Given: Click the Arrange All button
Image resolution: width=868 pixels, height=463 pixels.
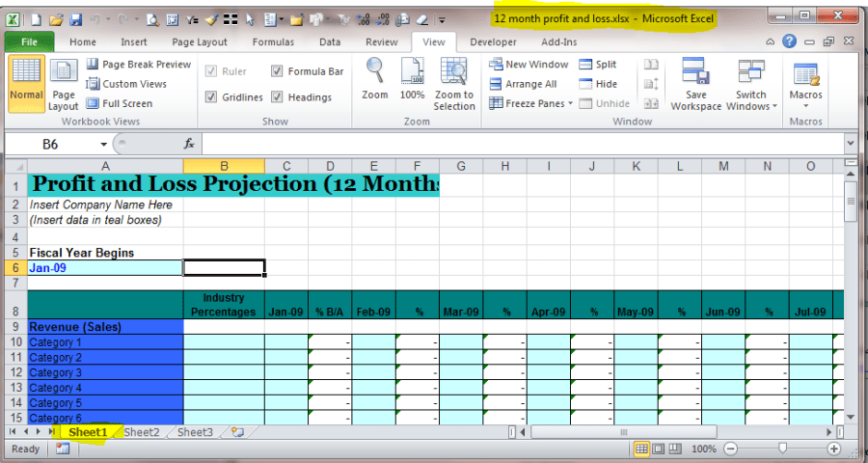Looking at the screenshot, I should [x=523, y=84].
